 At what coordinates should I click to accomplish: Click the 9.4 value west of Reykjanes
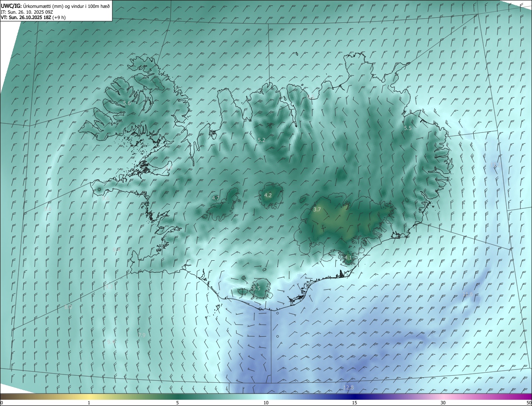coord(116,250)
